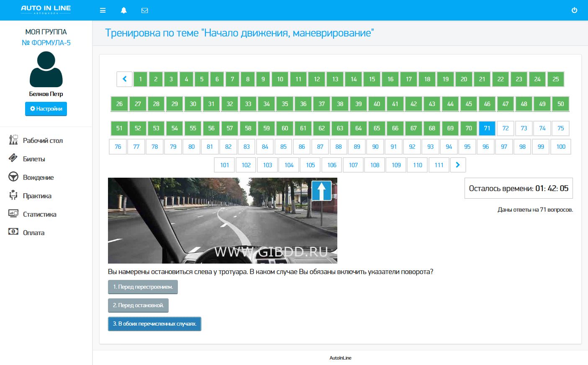Go to previous question page arrow
This screenshot has width=588, height=365.
click(x=124, y=79)
